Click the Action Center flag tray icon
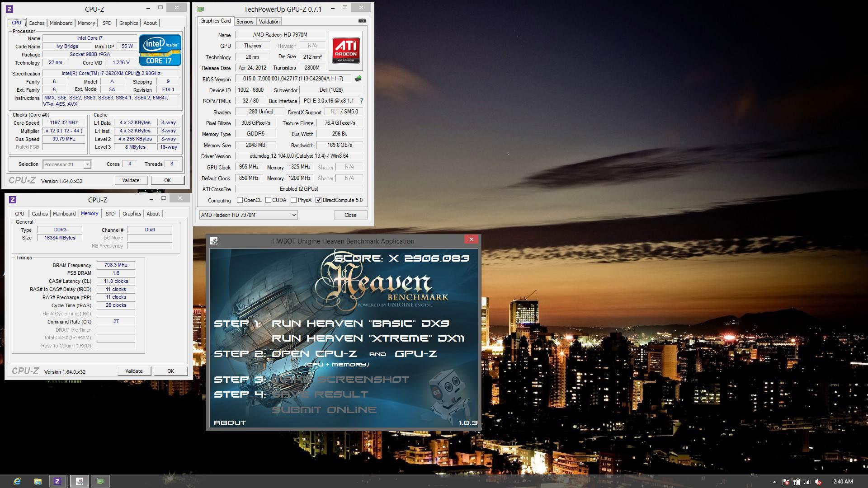The width and height of the screenshot is (868, 488). point(786,482)
